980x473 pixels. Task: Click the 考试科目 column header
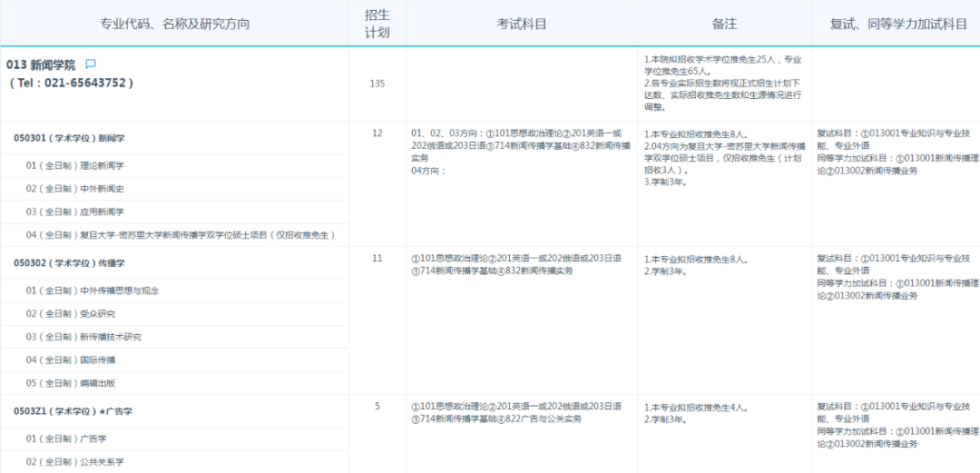click(521, 24)
